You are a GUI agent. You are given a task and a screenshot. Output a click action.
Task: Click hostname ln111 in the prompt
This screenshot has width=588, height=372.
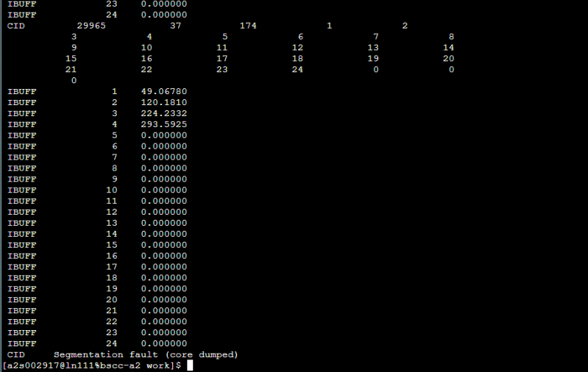click(74, 365)
